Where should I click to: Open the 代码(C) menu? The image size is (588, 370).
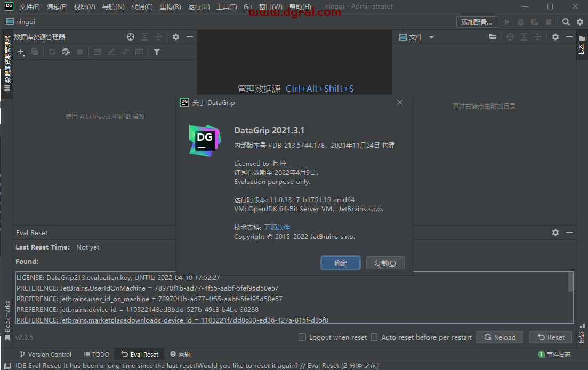142,7
